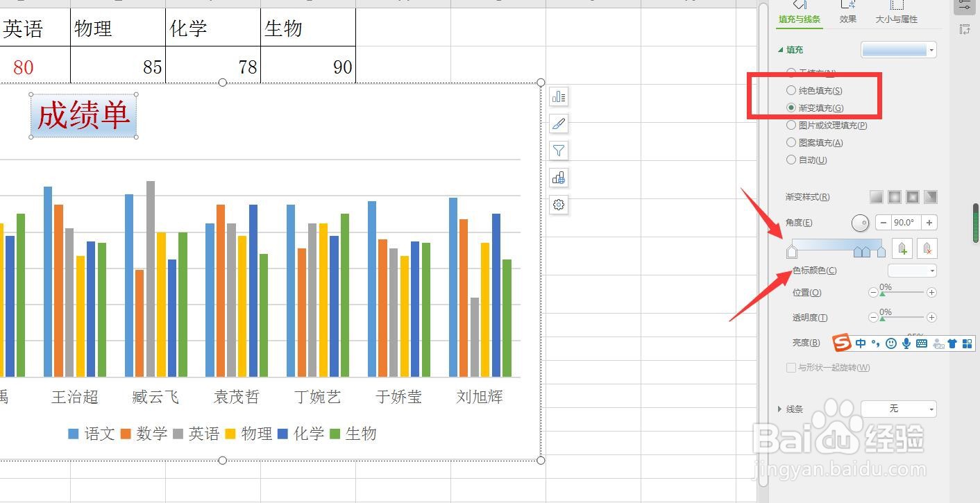Click the angle dial control
Screen dimensions: 980x503
[860, 223]
